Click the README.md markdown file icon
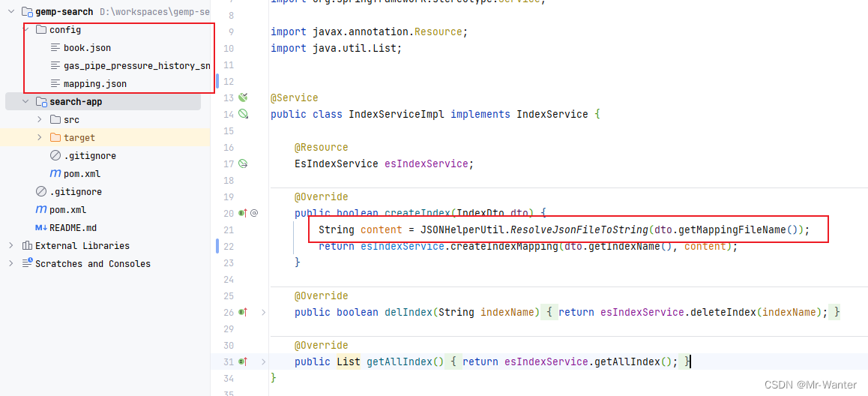The height and width of the screenshot is (396, 868). (41, 228)
